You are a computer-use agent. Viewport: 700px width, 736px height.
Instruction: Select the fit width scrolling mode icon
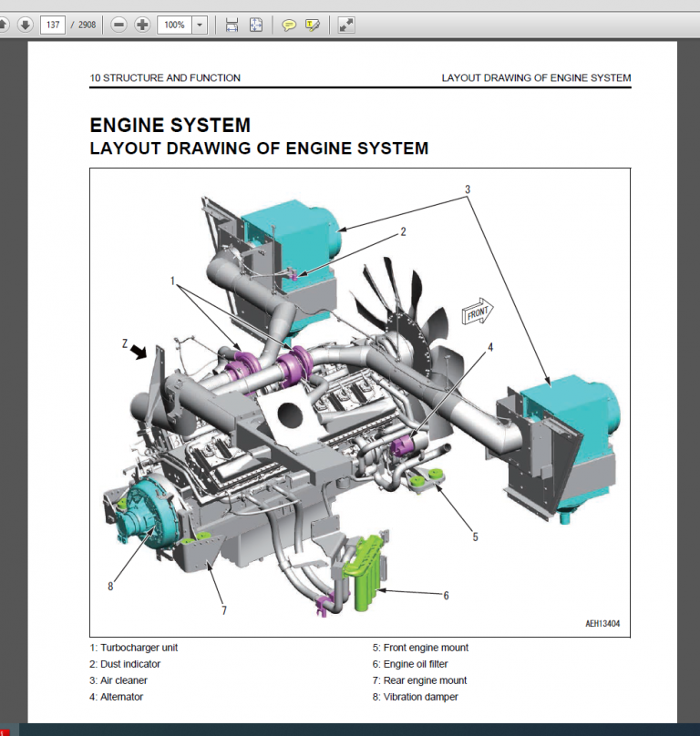click(232, 25)
